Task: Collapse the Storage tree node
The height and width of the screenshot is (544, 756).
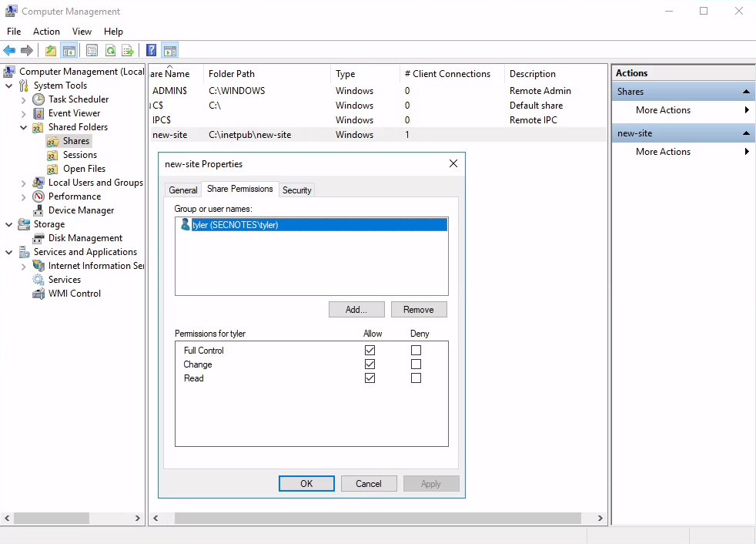Action: (x=8, y=224)
